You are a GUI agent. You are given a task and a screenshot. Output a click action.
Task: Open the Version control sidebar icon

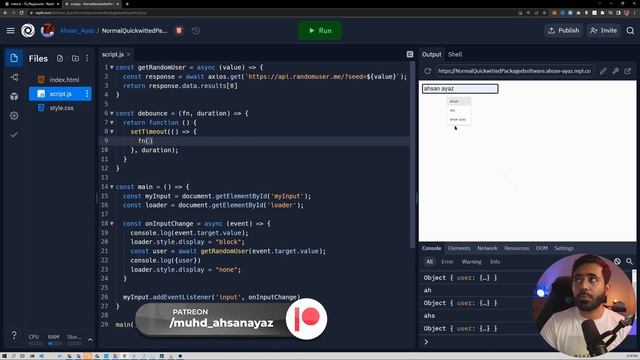pyautogui.click(x=14, y=77)
